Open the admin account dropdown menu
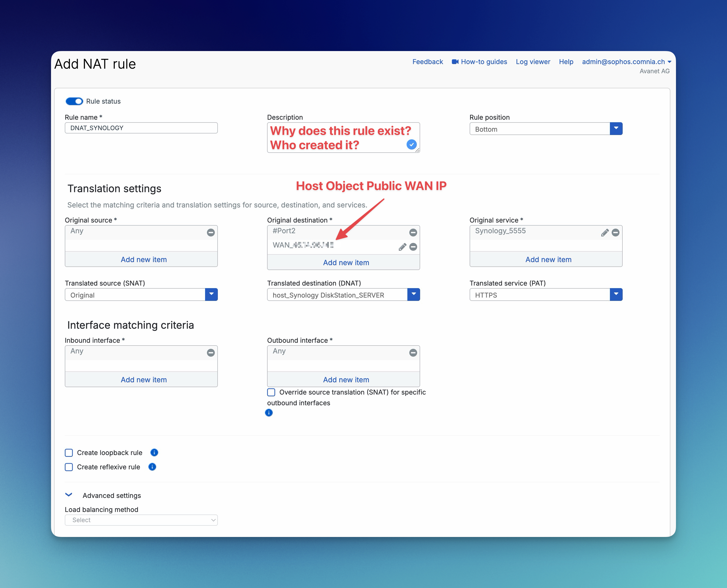 626,62
